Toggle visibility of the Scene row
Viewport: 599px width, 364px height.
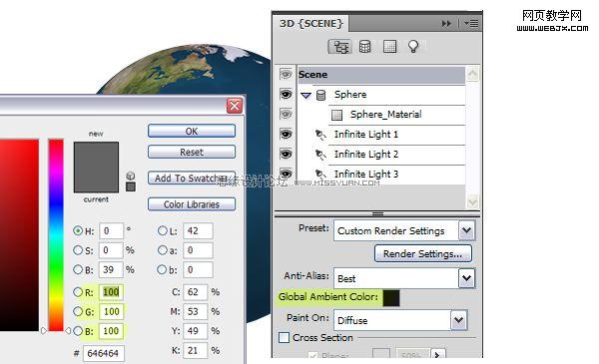click(x=286, y=75)
